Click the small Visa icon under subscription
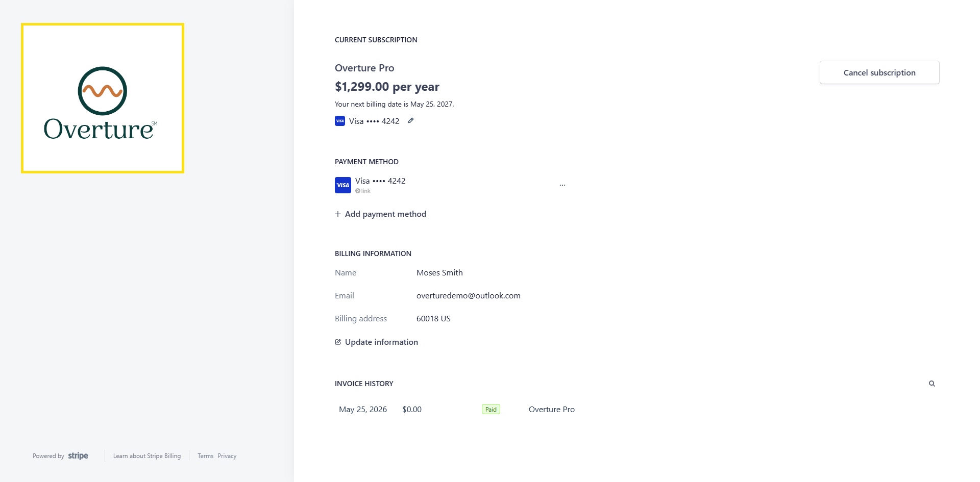980x482 pixels. [x=340, y=121]
